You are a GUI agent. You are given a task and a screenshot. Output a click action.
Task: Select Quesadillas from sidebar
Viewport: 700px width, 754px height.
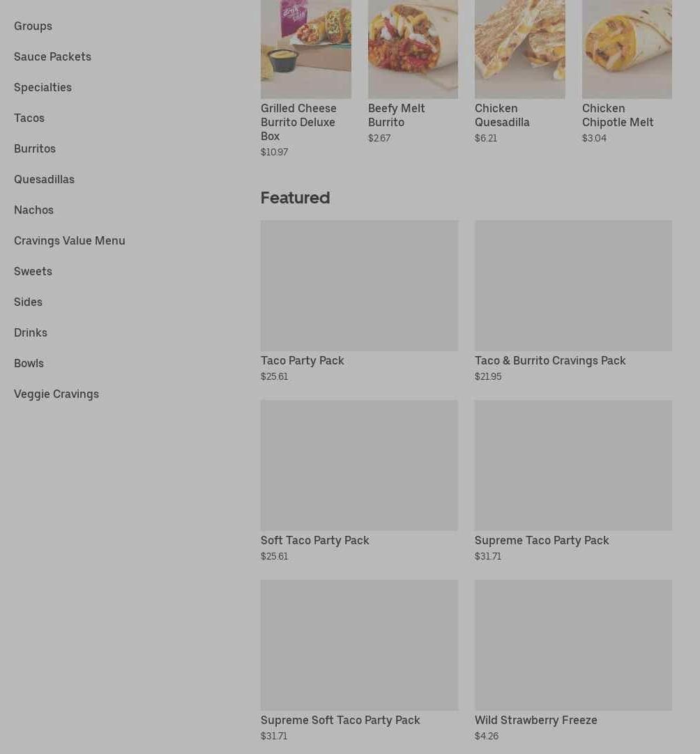(x=44, y=179)
